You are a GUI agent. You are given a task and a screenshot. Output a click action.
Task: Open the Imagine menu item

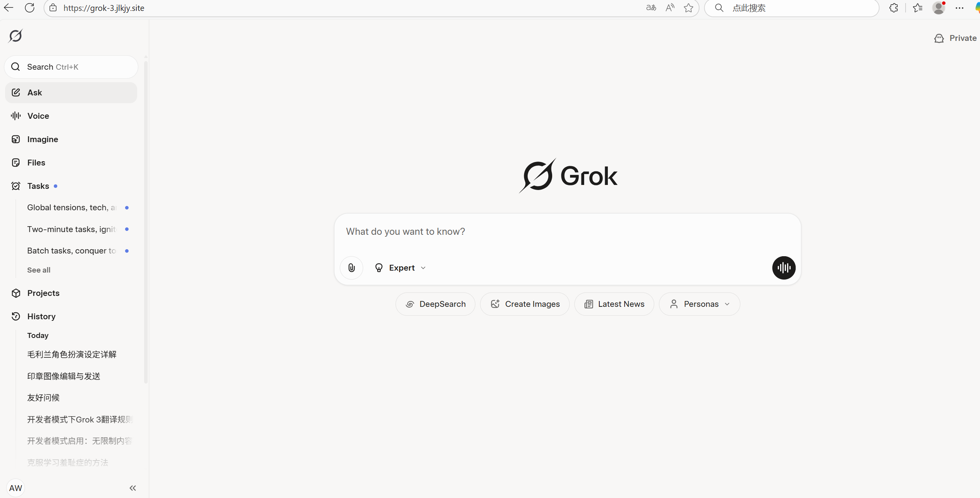point(42,139)
